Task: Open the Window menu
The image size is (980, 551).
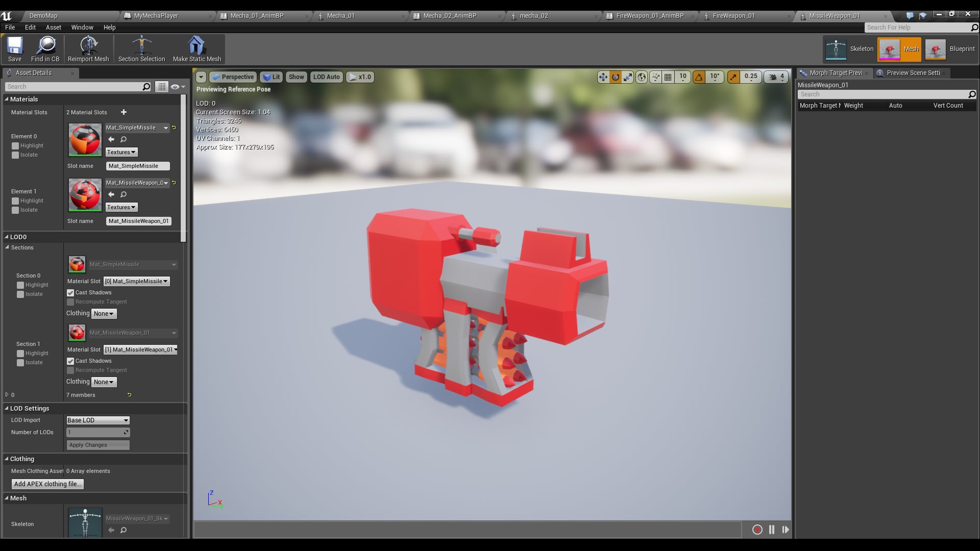Action: [x=82, y=28]
